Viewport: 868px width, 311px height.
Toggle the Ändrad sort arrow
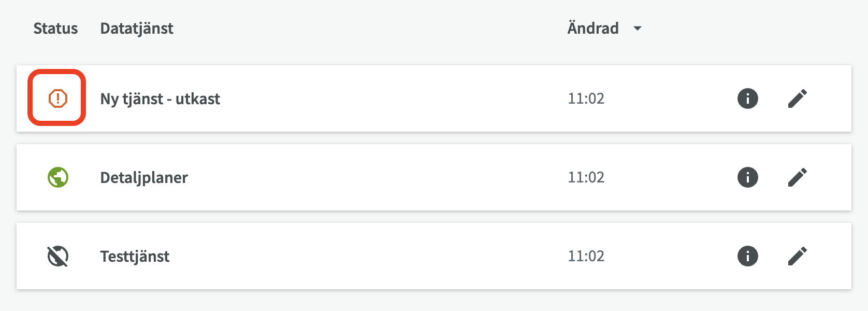(x=638, y=29)
